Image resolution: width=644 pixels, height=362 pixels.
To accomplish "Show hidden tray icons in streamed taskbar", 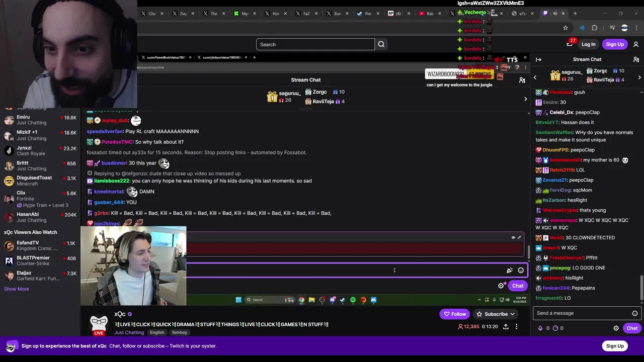I will pos(479,300).
